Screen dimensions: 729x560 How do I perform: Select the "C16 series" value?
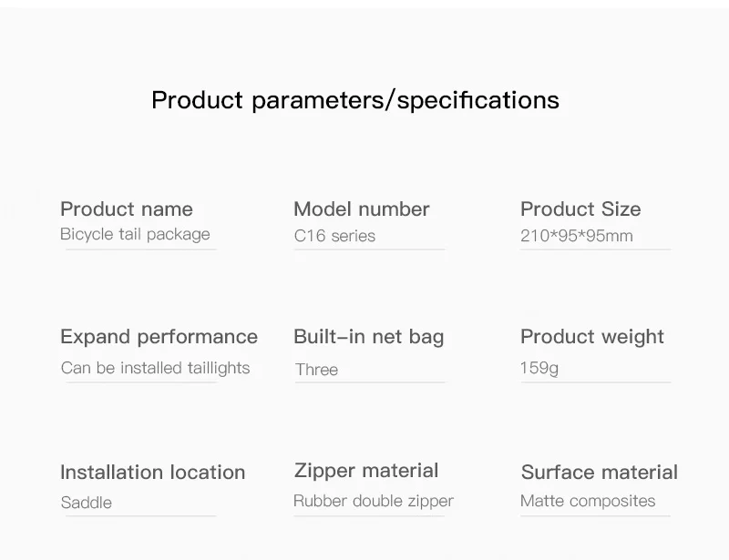[334, 236]
